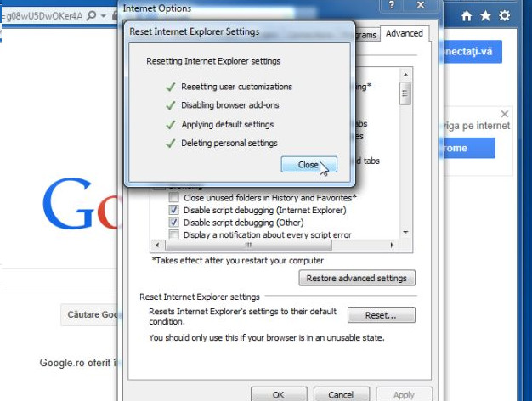The height and width of the screenshot is (401, 532).
Task: Click Cancel in Internet Options
Action: pos(342,394)
